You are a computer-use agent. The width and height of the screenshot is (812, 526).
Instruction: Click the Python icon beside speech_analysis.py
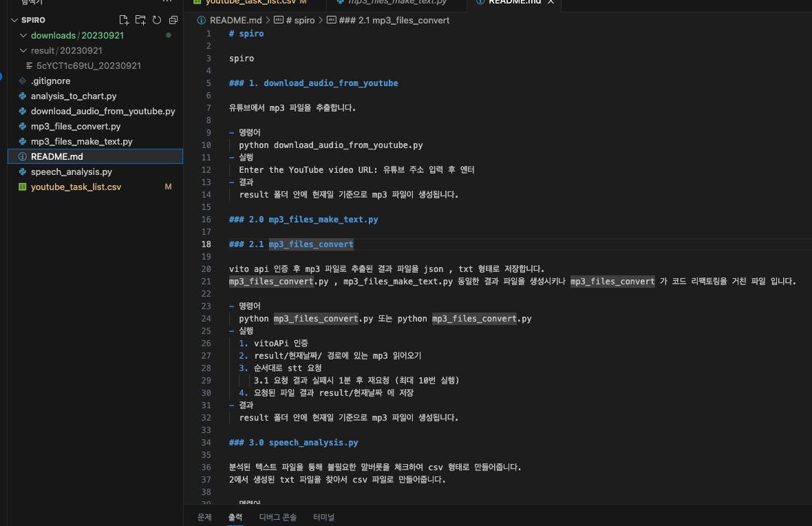point(22,171)
